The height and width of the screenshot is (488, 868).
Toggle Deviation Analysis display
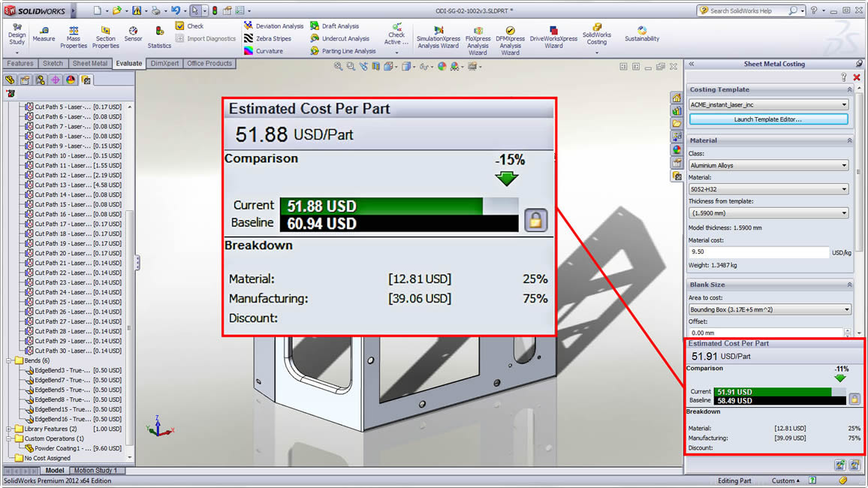(273, 26)
